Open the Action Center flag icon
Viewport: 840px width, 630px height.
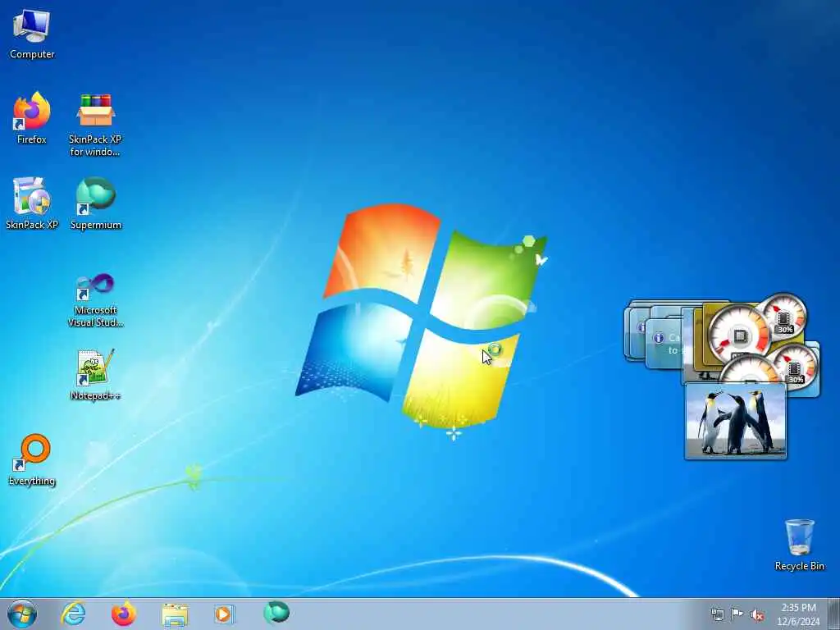pyautogui.click(x=737, y=614)
